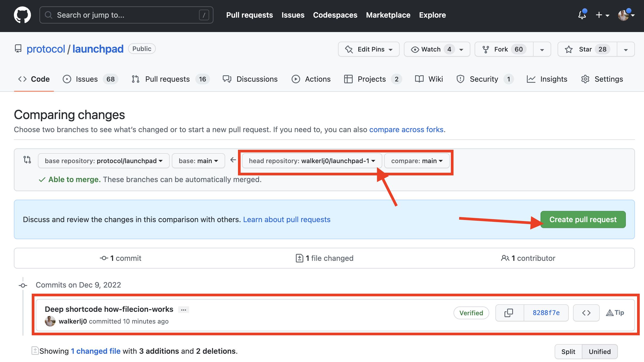Image resolution: width=644 pixels, height=362 pixels.
Task: Open the head repository dropdown
Action: click(x=312, y=161)
